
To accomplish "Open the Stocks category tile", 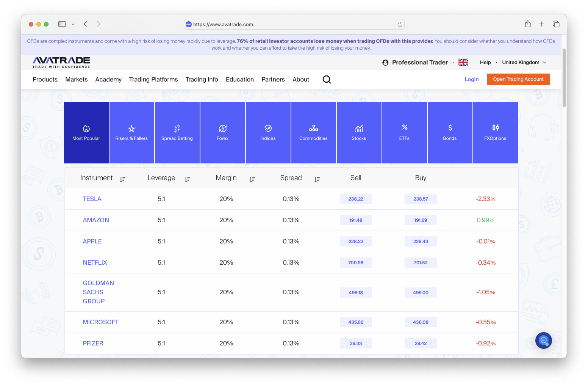I will click(x=359, y=133).
